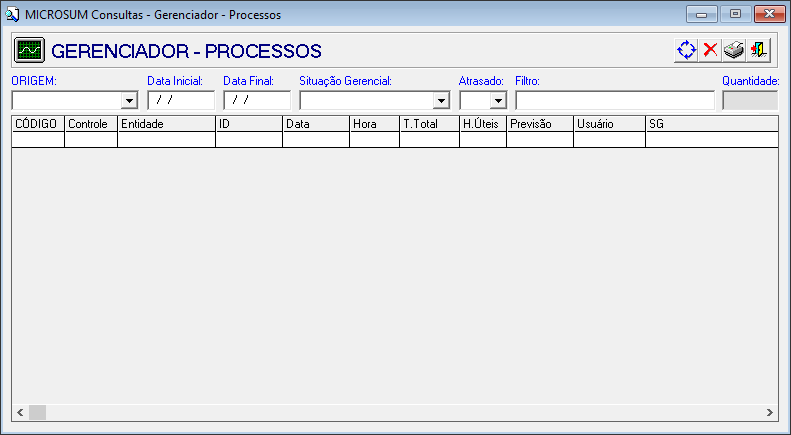The width and height of the screenshot is (791, 435).
Task: Click the printer icon
Action: [x=734, y=50]
